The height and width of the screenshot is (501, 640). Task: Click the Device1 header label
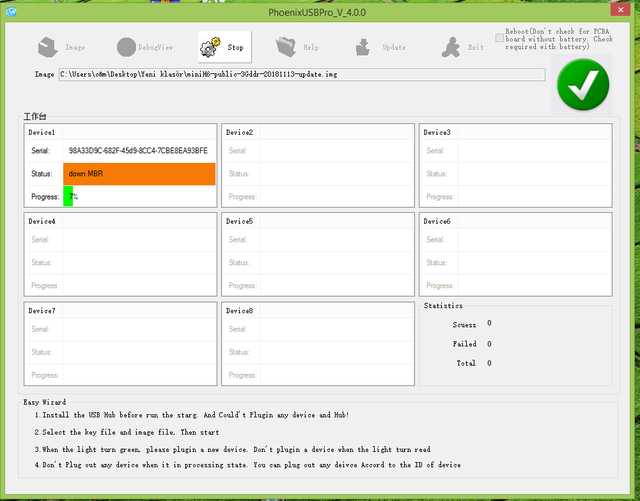point(42,132)
